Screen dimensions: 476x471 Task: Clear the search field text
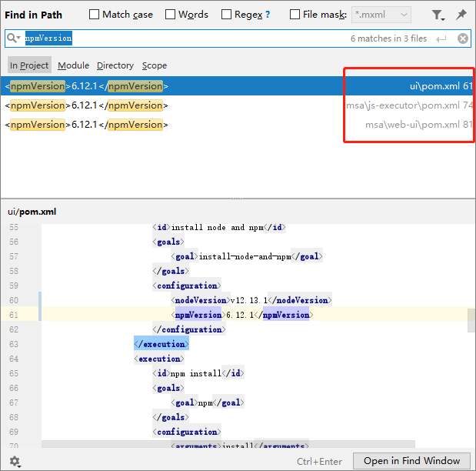pyautogui.click(x=462, y=38)
